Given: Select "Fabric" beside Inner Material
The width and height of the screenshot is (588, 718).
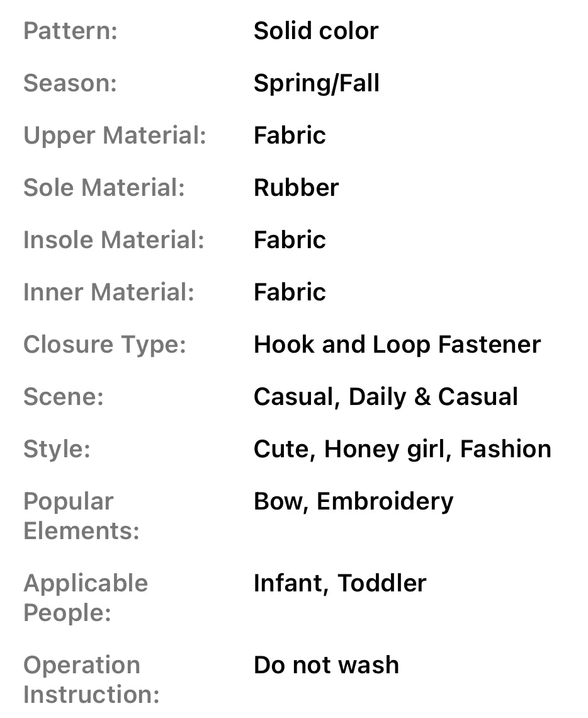Looking at the screenshot, I should pos(290,292).
